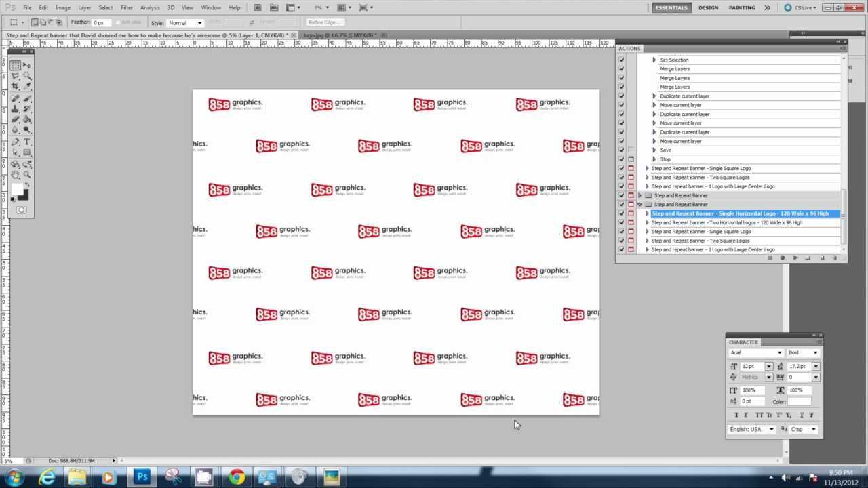Select the Horizontal Type tool
The image size is (868, 488).
27,141
